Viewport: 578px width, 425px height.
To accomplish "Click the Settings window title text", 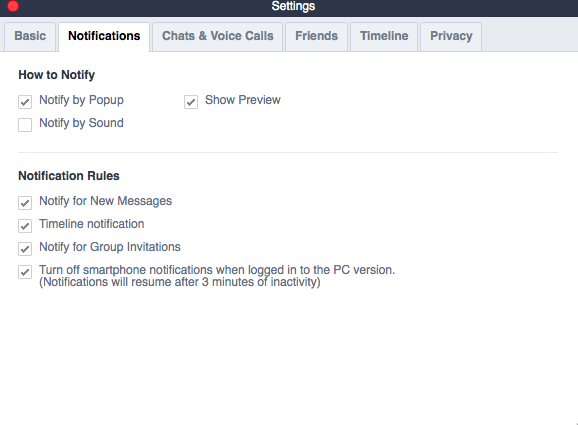I will (293, 6).
